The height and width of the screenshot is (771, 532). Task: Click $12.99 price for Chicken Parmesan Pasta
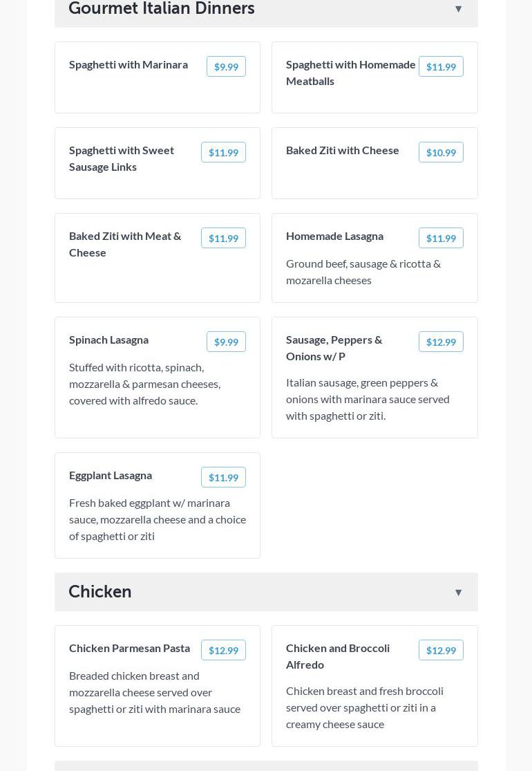click(223, 650)
